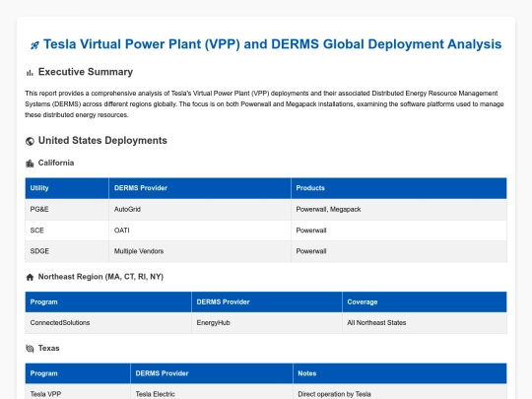Select the United States Deployments heading
532x399 pixels.
[x=102, y=141]
